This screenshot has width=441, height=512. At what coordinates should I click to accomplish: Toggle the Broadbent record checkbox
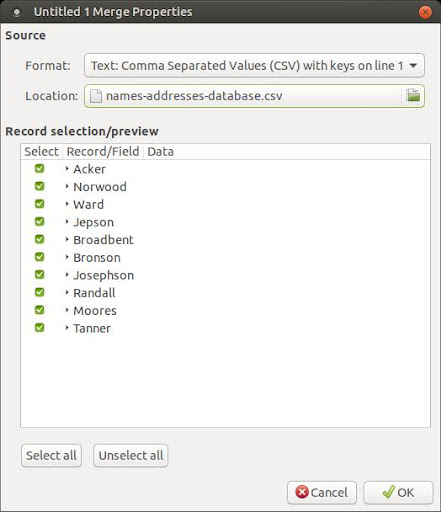(x=39, y=239)
